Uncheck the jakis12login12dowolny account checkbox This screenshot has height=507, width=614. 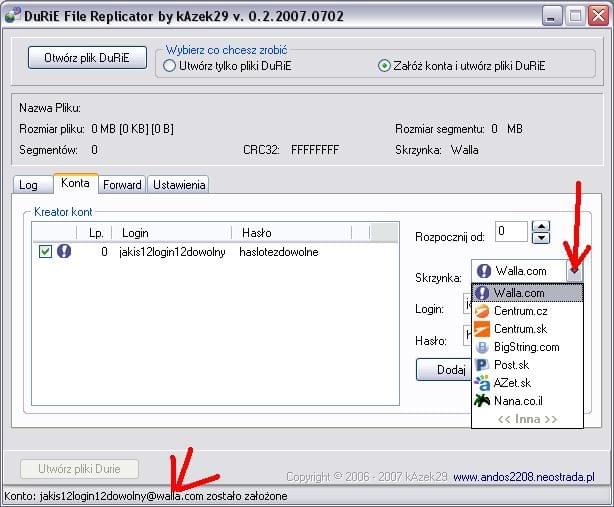45,251
